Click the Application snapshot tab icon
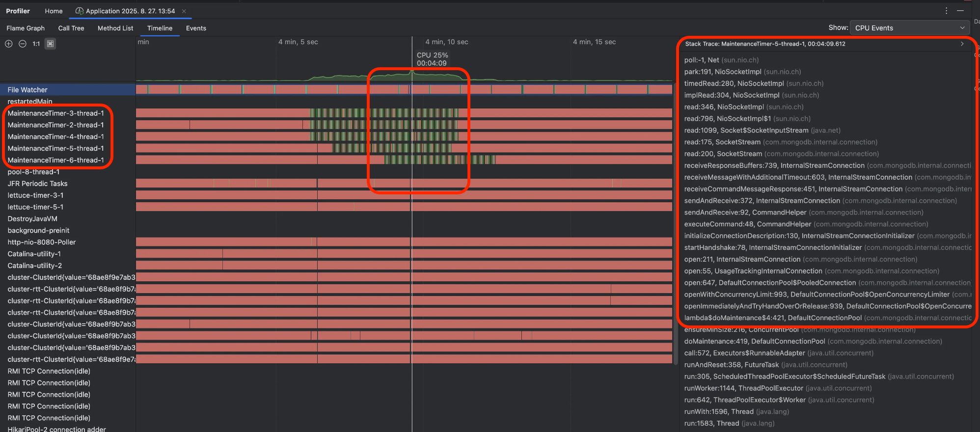The width and height of the screenshot is (980, 432). click(80, 11)
